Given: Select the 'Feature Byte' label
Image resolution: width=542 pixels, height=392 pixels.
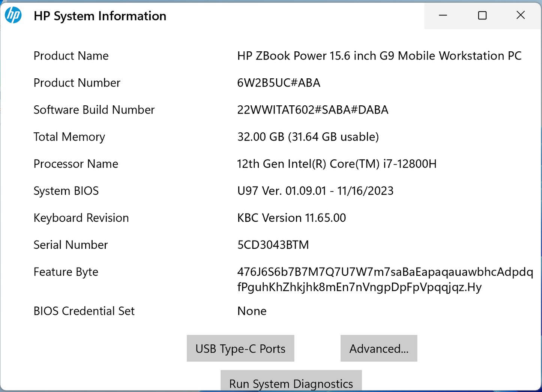Looking at the screenshot, I should (66, 272).
